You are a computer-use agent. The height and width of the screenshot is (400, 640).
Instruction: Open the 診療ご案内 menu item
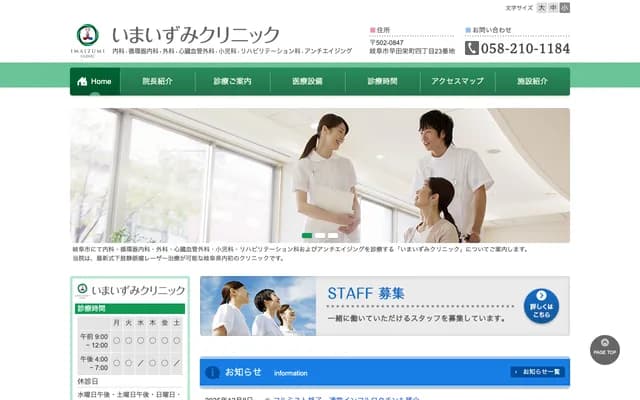(x=233, y=81)
